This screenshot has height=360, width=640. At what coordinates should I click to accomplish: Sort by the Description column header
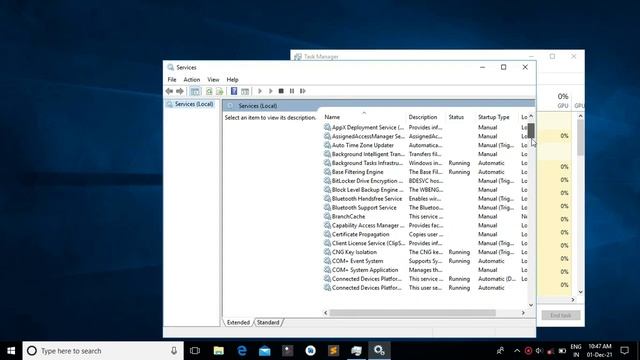point(426,117)
